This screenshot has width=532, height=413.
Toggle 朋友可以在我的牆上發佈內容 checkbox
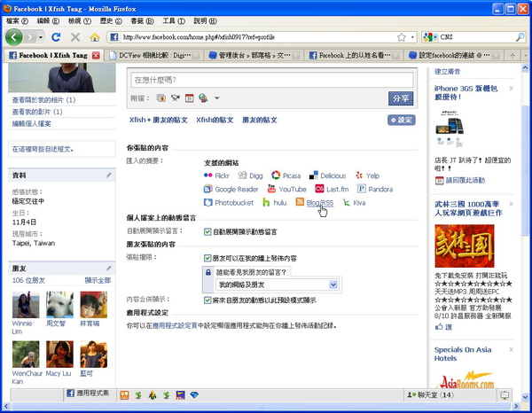[x=207, y=259]
